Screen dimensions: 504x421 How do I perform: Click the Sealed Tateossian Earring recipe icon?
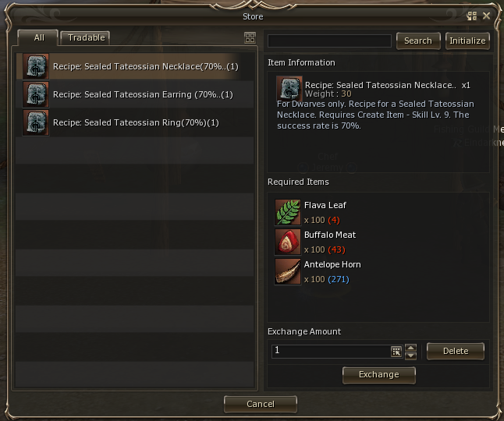(x=36, y=94)
